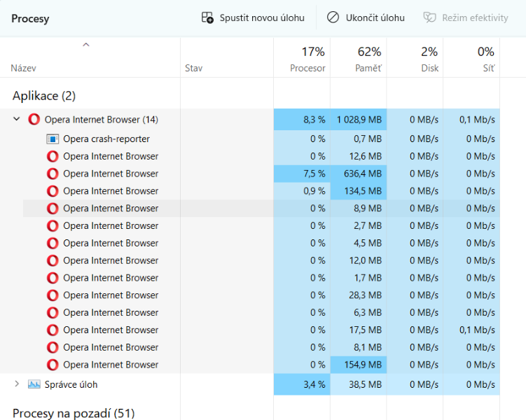Click the Spustit novou úlohu icon

coord(207,17)
